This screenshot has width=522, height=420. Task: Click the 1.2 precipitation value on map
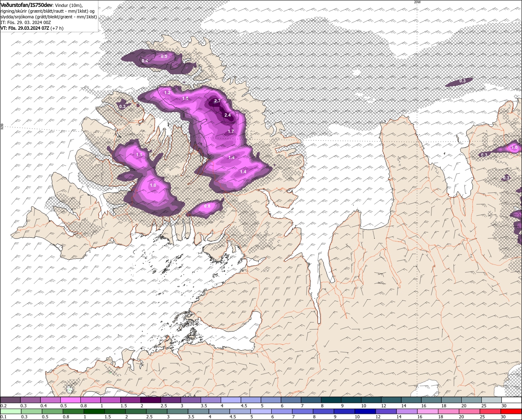167,93
